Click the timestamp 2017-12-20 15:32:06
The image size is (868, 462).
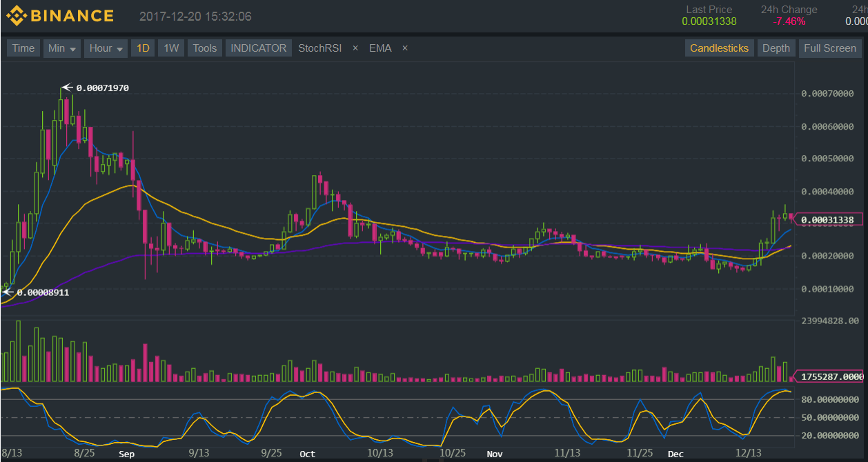(x=195, y=17)
